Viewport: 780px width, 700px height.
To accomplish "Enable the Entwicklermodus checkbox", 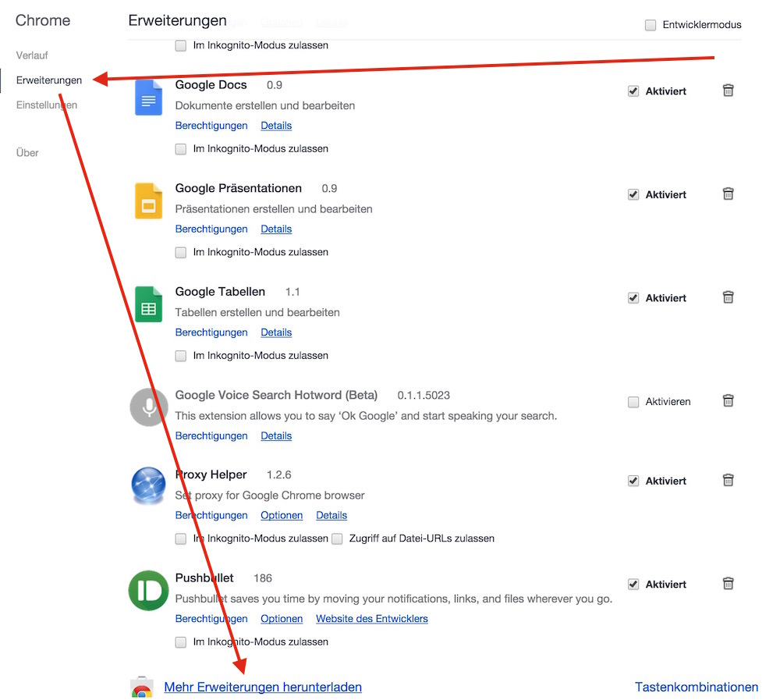I will click(651, 25).
